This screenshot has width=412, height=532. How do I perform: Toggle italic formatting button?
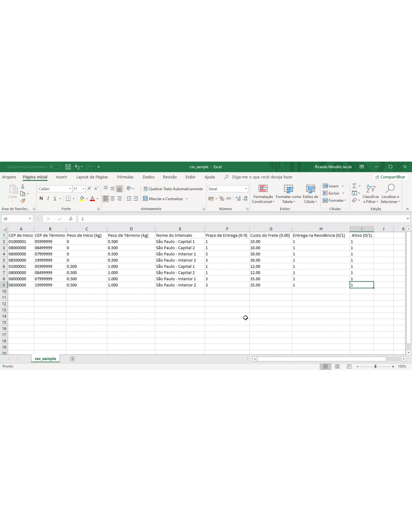(48, 199)
